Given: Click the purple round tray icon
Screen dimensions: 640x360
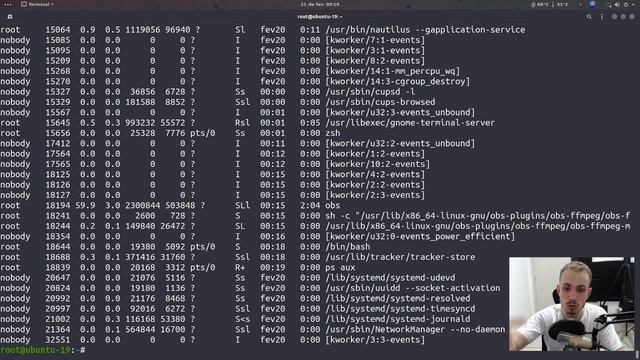Looking at the screenshot, I should coord(592,4).
